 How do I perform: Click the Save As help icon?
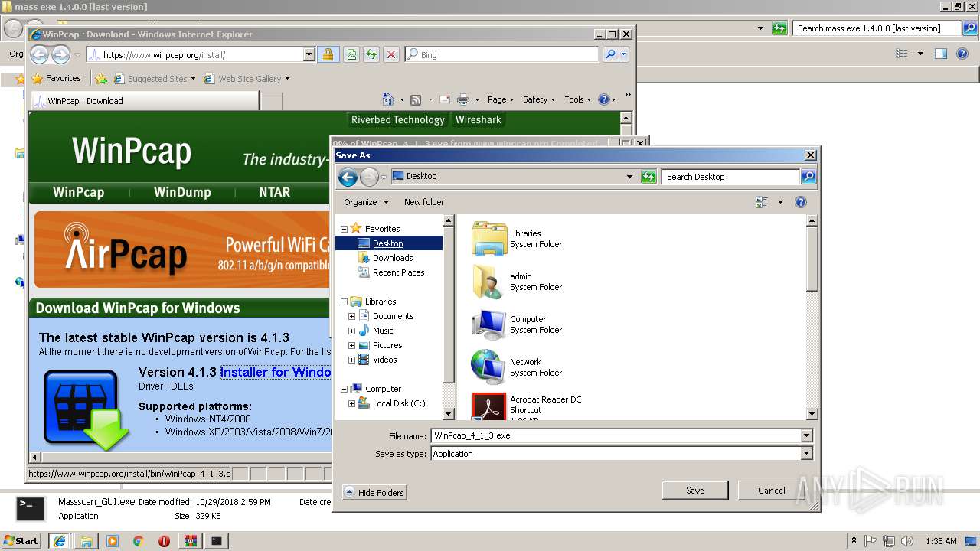801,202
